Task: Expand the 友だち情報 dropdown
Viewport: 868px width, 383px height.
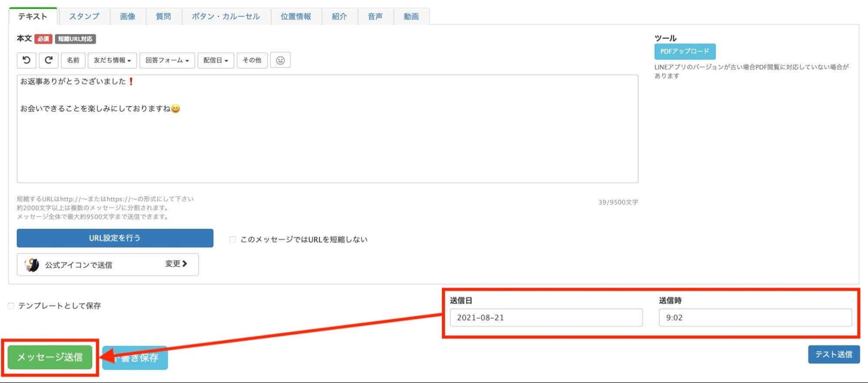Action: [112, 60]
